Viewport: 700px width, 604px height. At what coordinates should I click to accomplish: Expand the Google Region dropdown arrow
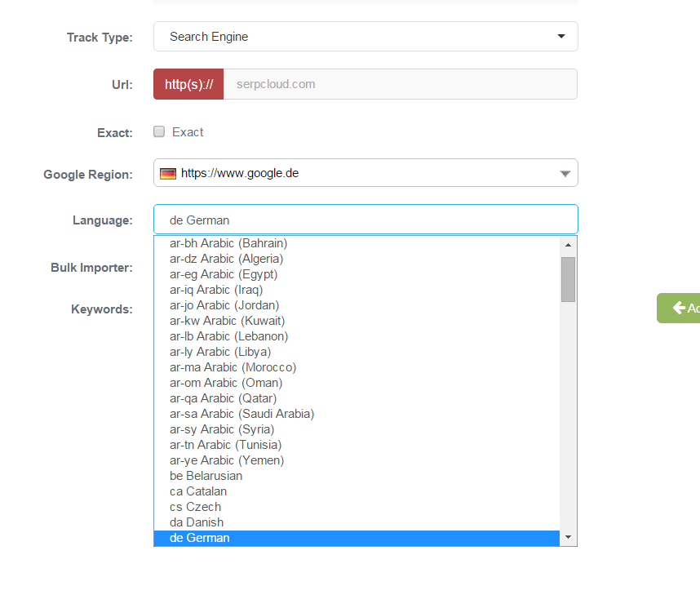[565, 173]
